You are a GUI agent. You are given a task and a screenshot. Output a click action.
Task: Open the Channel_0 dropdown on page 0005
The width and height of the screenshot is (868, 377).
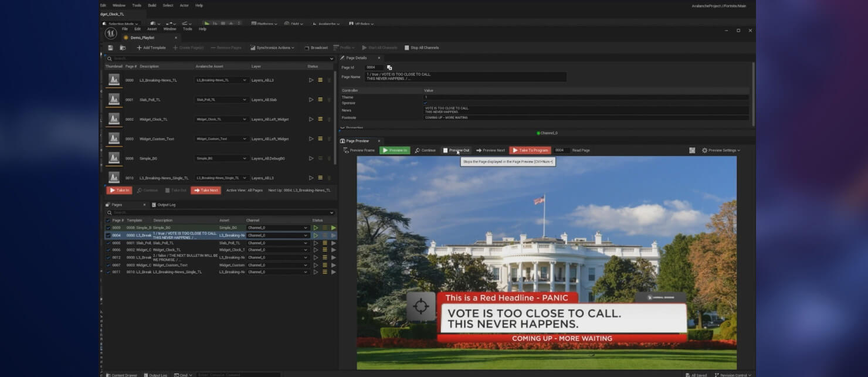pyautogui.click(x=277, y=243)
